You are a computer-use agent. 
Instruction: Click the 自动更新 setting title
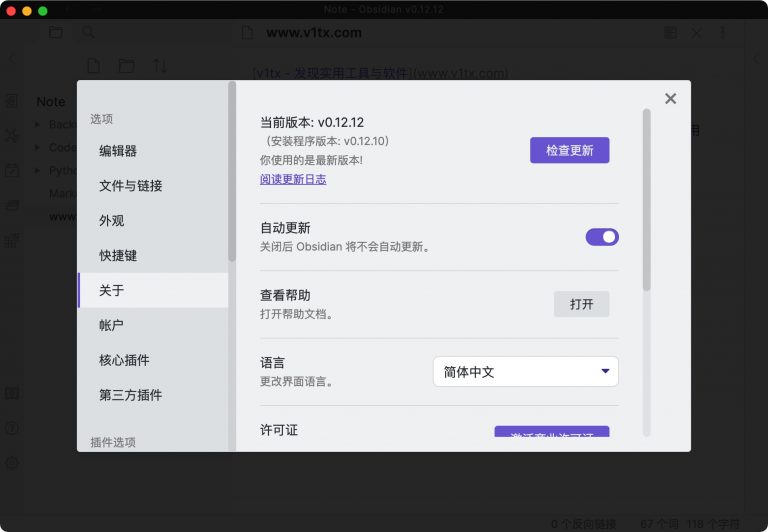(285, 228)
